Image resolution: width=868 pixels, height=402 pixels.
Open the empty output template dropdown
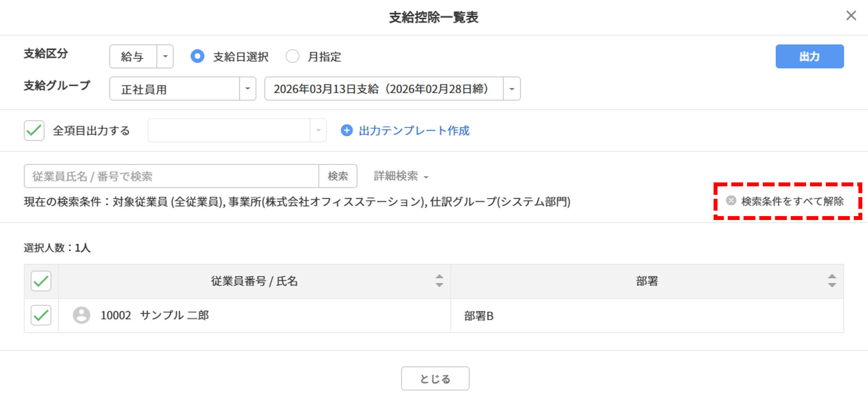point(237,130)
